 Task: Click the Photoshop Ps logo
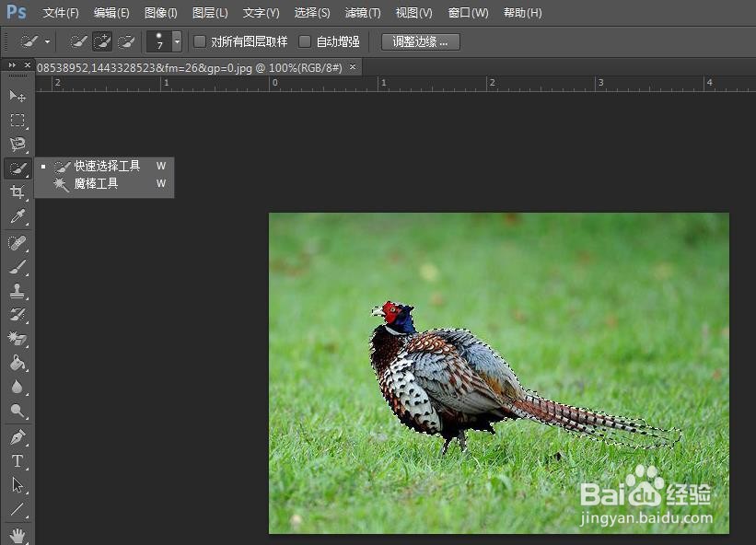coord(16,12)
